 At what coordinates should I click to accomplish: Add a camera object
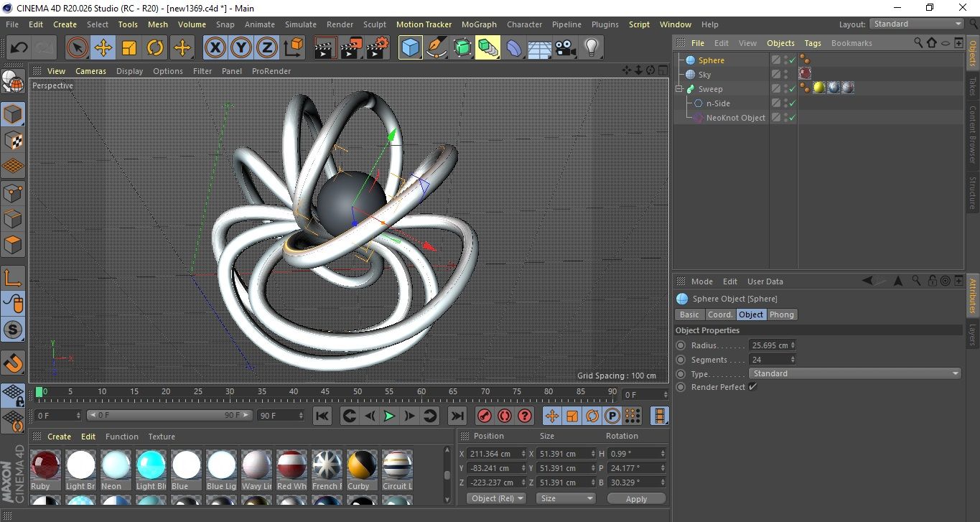(x=565, y=48)
